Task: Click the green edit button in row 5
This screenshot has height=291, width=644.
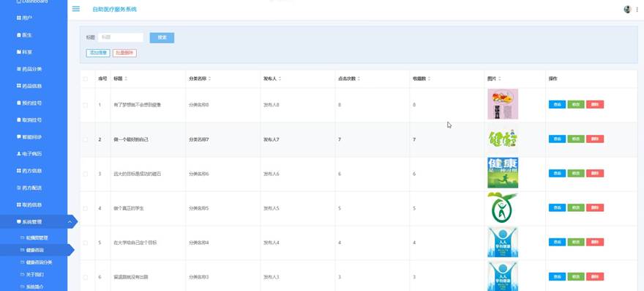Action: [576, 242]
